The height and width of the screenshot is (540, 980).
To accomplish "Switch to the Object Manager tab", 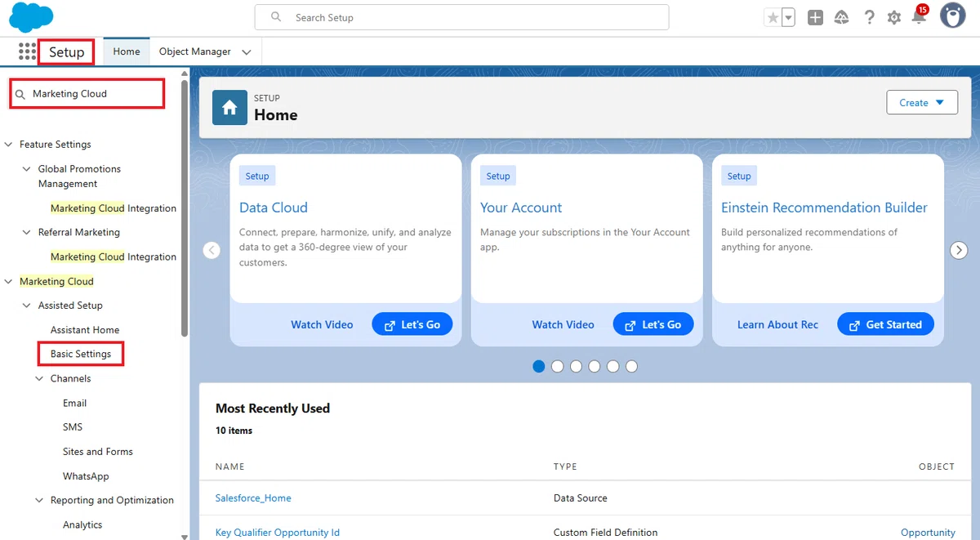I will (195, 51).
